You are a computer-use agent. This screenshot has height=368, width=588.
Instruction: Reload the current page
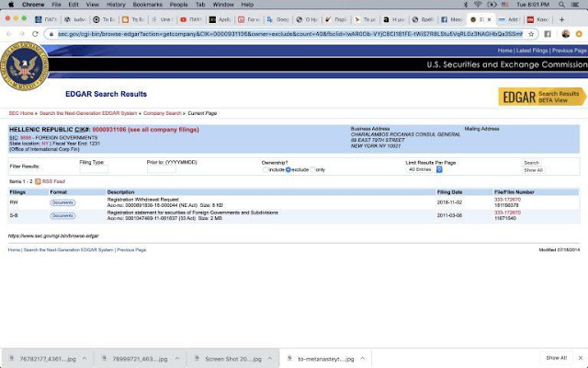35,34
